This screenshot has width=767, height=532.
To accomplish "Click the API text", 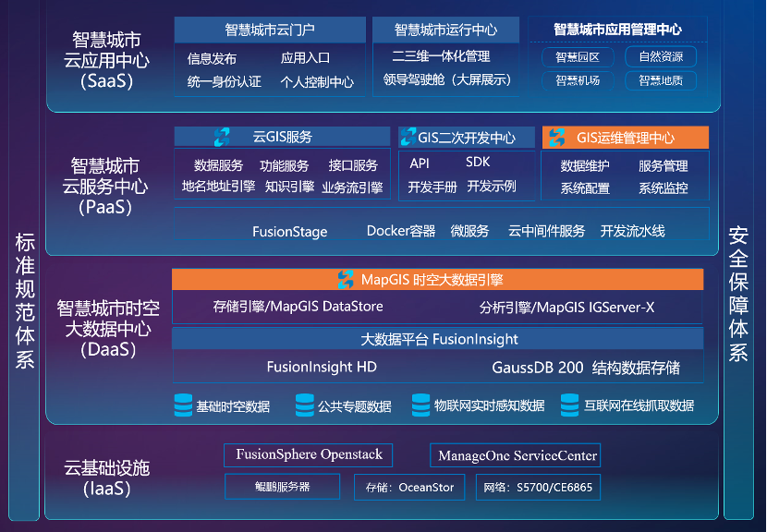I will (420, 163).
